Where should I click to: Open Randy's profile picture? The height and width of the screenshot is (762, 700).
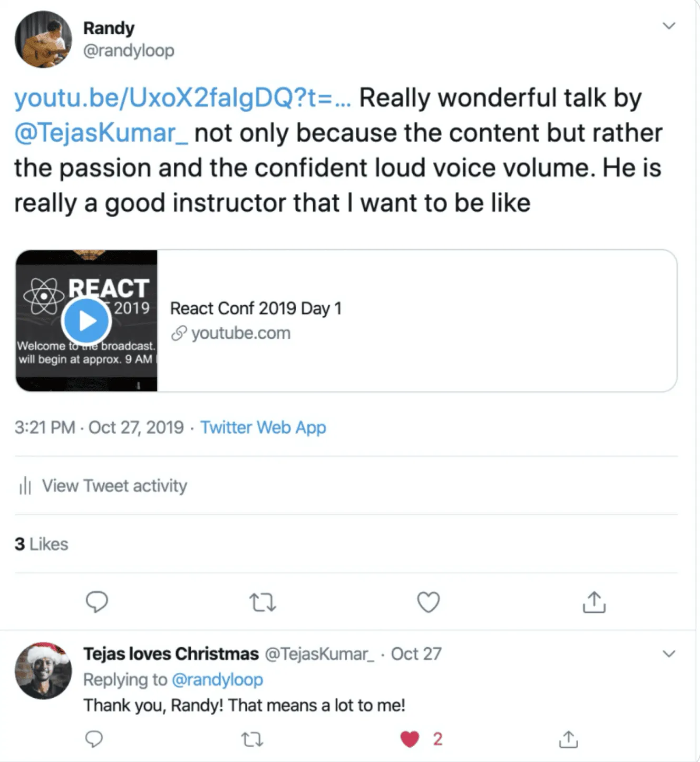(43, 40)
